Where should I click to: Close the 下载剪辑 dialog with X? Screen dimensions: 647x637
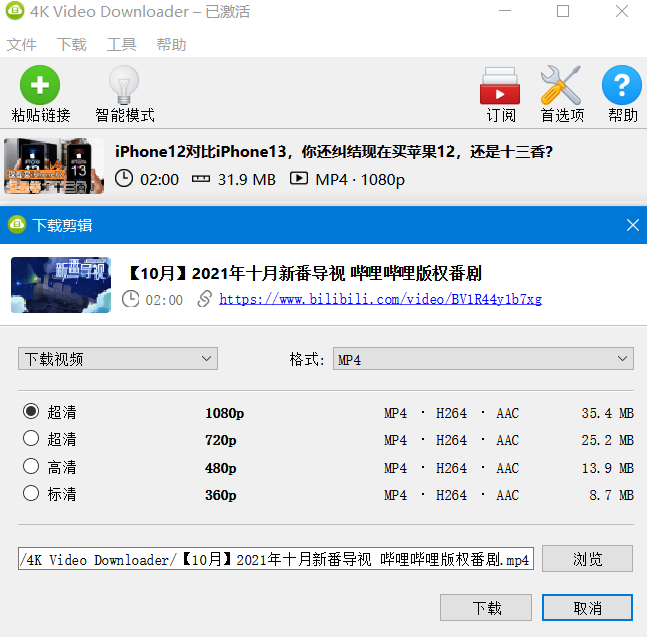[633, 225]
